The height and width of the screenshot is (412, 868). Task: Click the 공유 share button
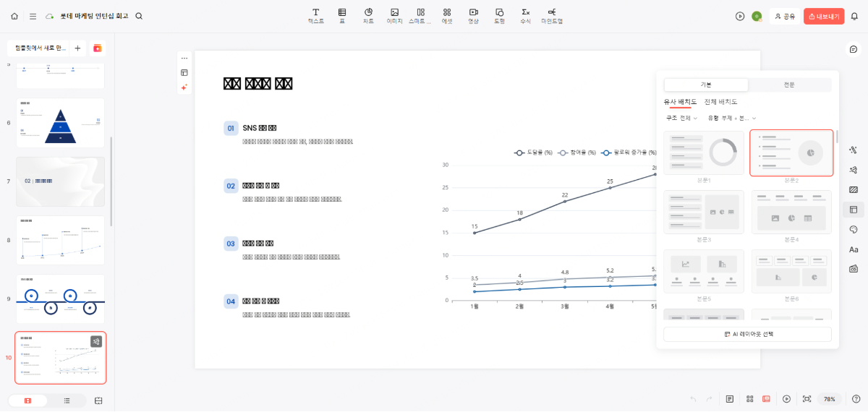[x=784, y=16]
